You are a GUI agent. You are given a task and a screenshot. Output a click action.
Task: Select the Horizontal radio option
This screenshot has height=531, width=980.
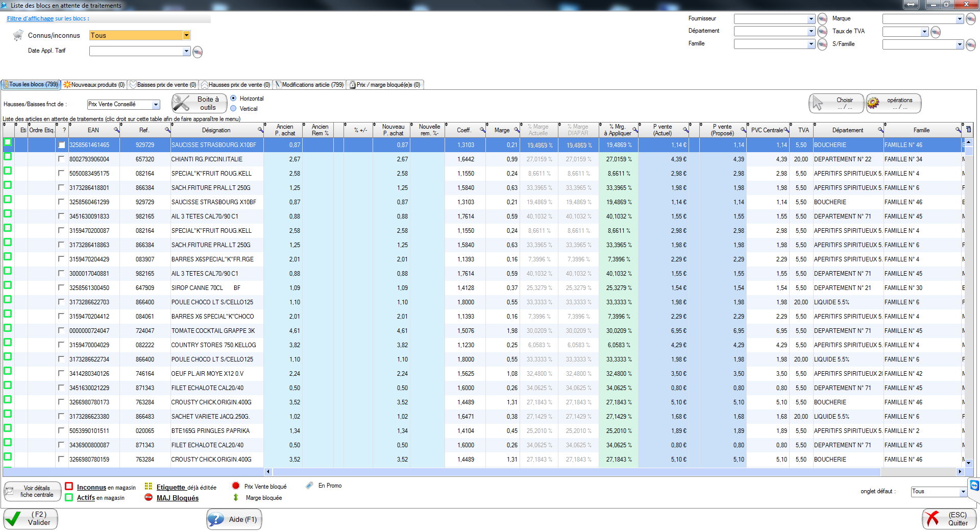[233, 99]
